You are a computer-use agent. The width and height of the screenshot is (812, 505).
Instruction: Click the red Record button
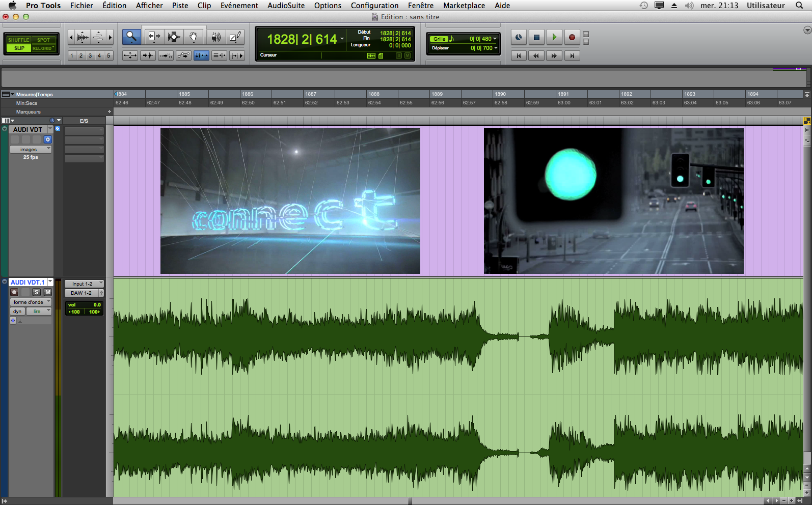572,37
